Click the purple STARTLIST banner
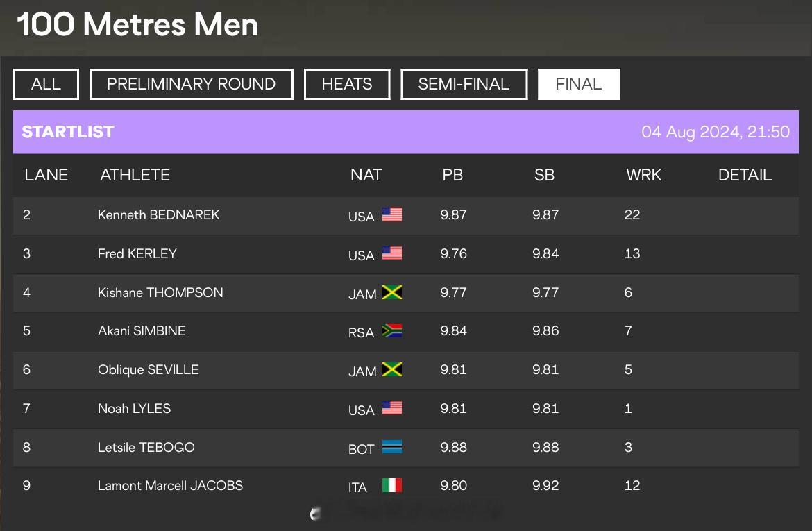The width and height of the screenshot is (812, 531). (406, 132)
